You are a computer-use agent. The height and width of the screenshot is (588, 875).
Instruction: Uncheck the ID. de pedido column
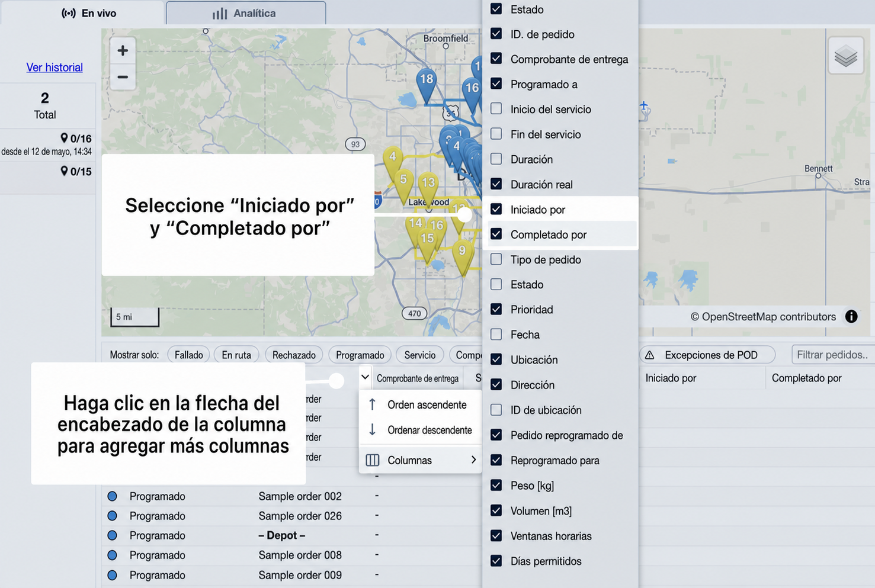(496, 34)
